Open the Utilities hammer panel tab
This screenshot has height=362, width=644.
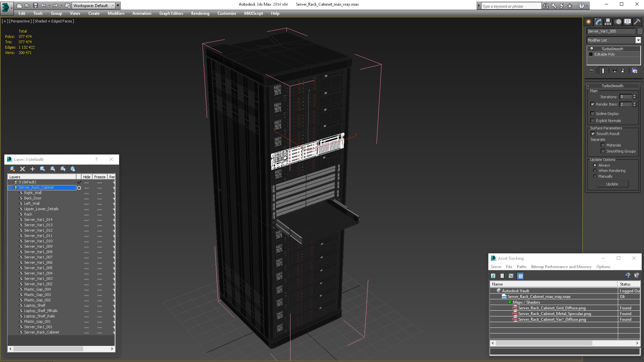pos(637,22)
